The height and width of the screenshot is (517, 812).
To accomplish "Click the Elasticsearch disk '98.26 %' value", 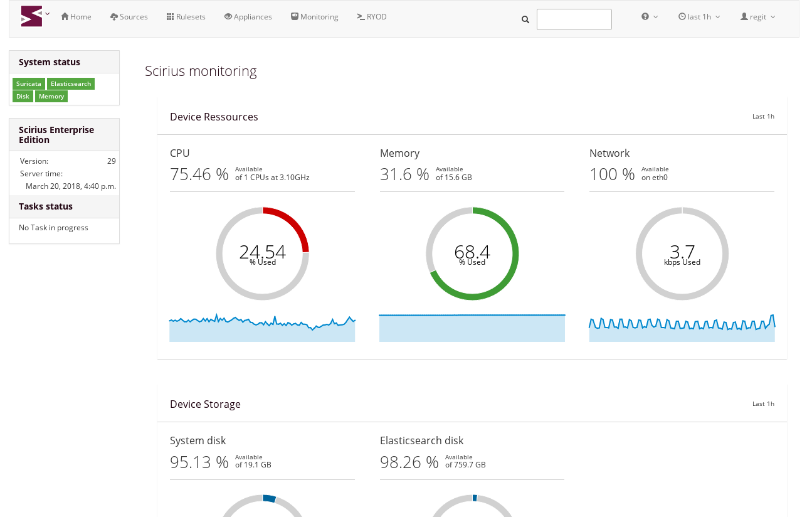I will [409, 462].
